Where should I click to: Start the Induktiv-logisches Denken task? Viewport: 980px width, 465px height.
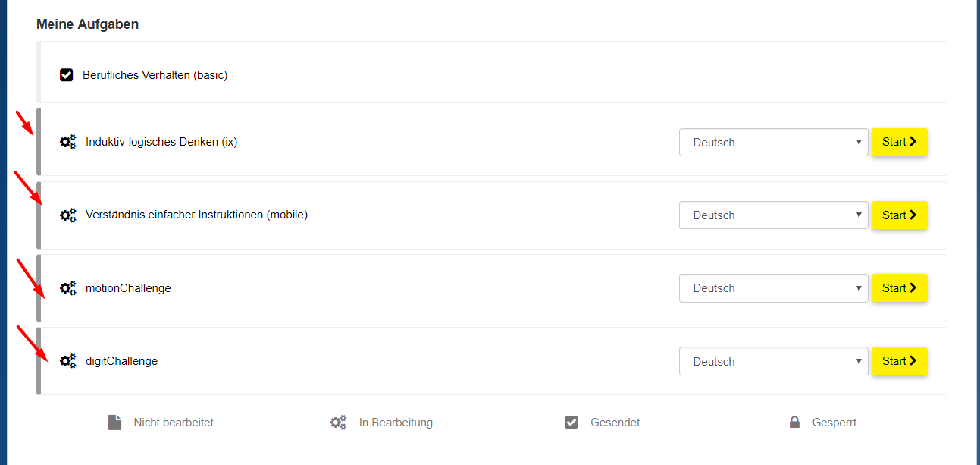coord(899,142)
